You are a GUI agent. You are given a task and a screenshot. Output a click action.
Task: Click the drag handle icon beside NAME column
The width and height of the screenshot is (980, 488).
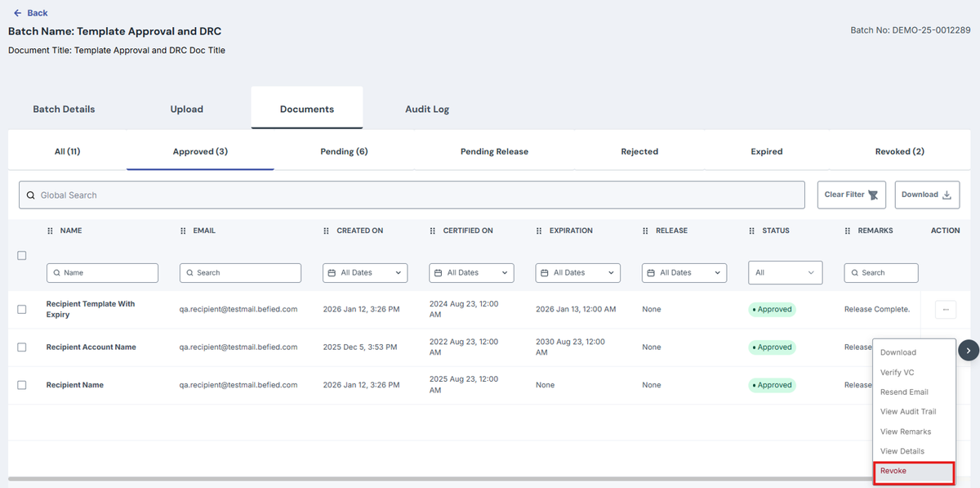[x=51, y=231]
